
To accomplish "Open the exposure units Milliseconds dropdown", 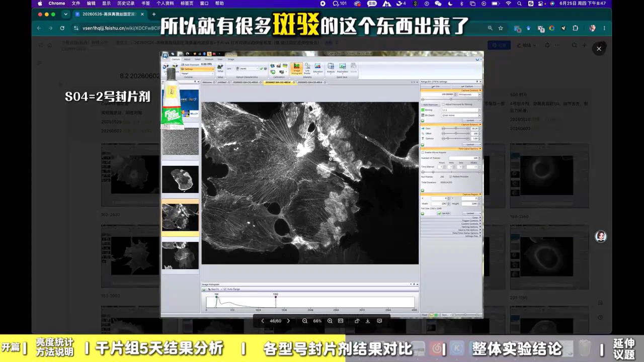I will [x=469, y=95].
